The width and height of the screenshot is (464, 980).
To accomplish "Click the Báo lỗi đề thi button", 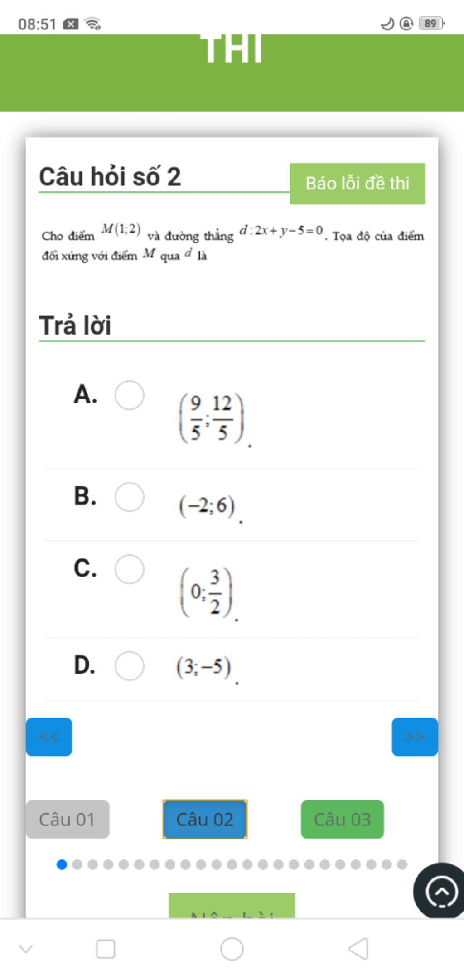I will coord(357,184).
